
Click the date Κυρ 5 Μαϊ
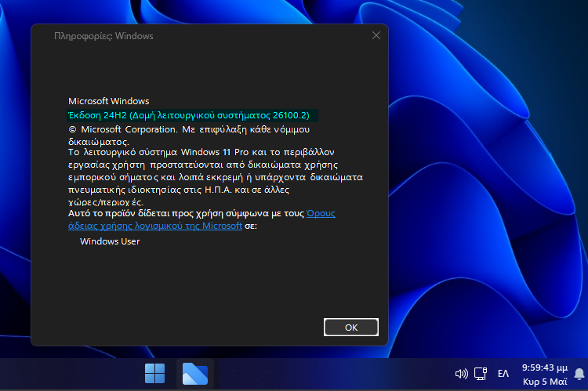[x=545, y=382]
